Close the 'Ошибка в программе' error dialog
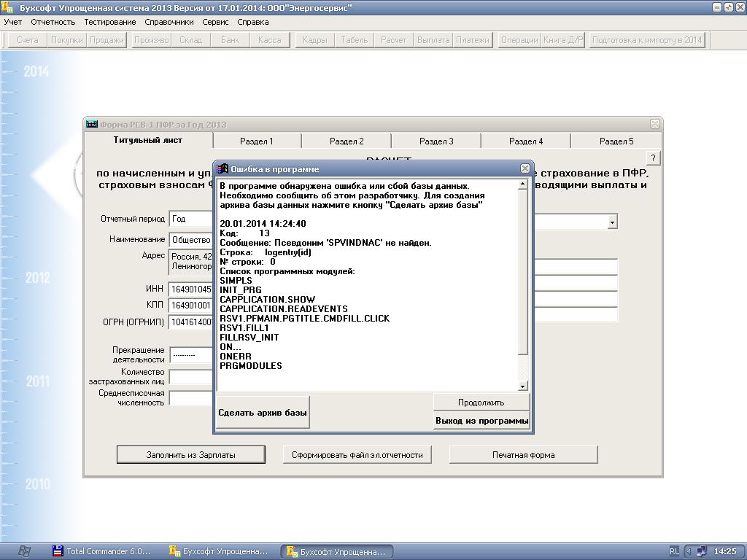Screen dimensions: 747x560 coord(525,168)
